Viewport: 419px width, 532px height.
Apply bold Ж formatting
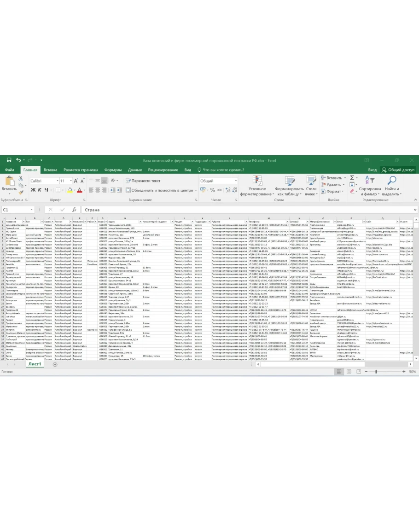click(x=33, y=190)
